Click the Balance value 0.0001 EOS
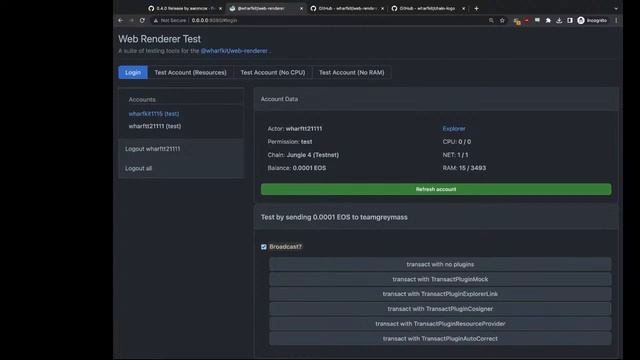 click(x=309, y=168)
